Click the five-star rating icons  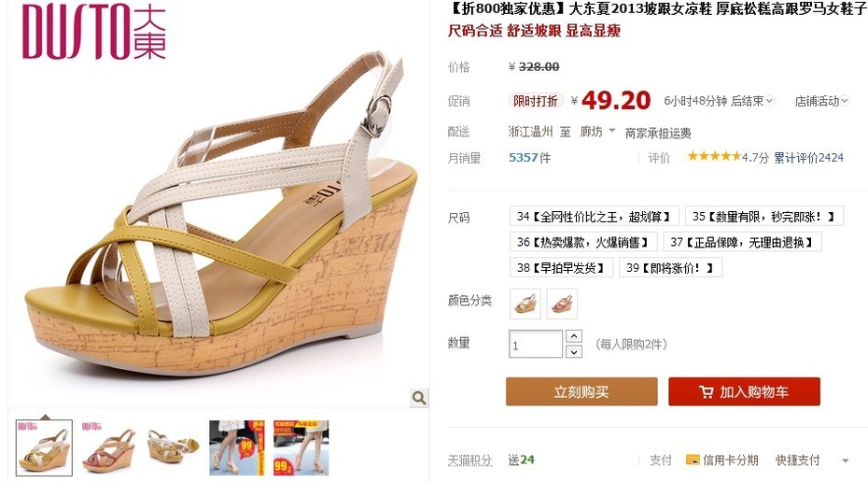click(714, 157)
